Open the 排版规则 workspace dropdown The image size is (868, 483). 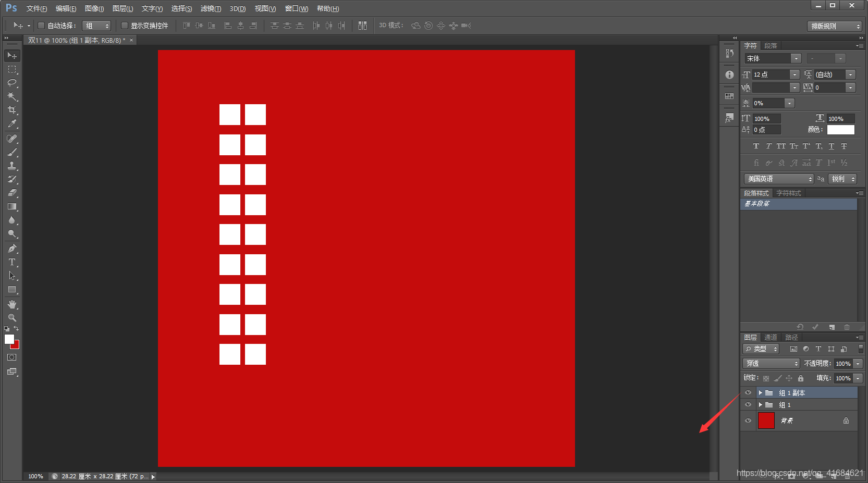point(835,26)
